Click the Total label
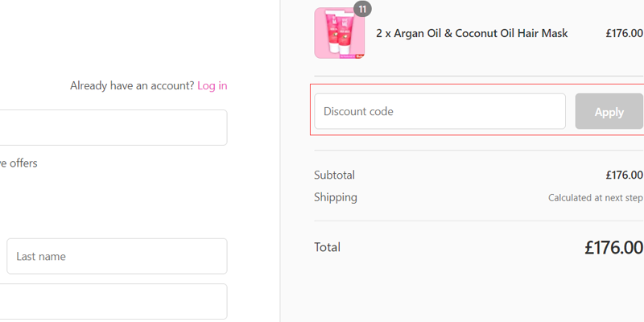Screen dimensions: 644x322 [327, 247]
